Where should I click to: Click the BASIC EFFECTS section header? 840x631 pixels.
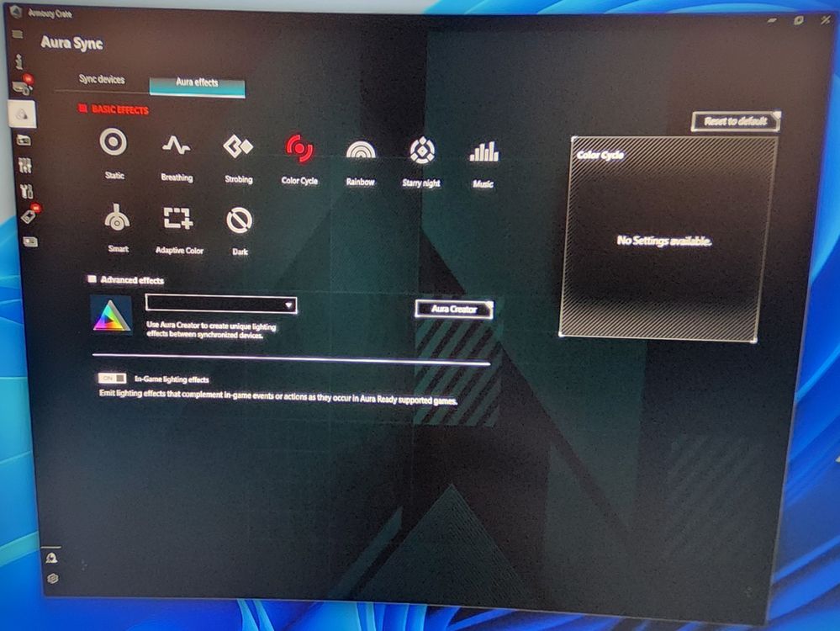click(114, 109)
